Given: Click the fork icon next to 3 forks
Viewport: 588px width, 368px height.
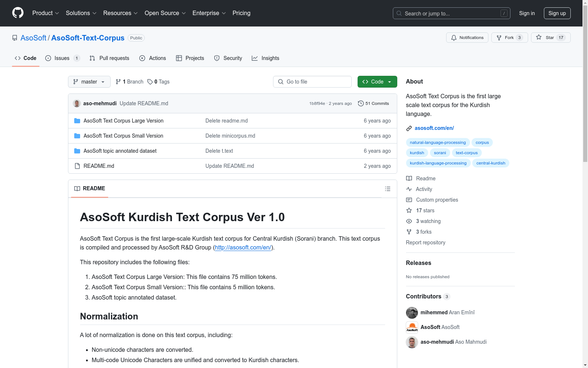Looking at the screenshot, I should [409, 232].
